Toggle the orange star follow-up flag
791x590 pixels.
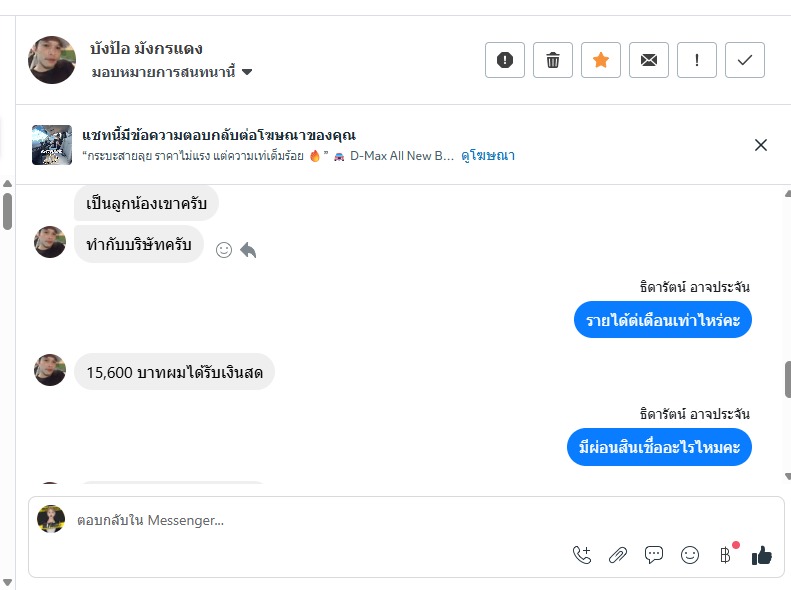pyautogui.click(x=601, y=60)
